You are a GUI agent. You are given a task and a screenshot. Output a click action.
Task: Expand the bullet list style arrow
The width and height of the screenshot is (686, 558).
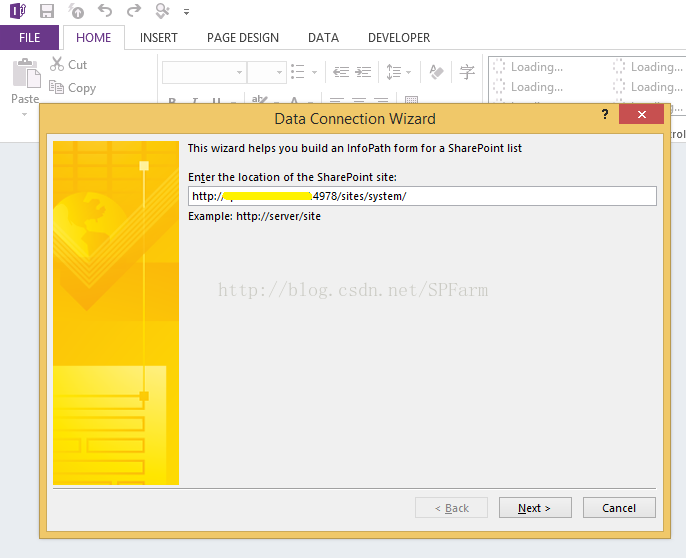(314, 72)
